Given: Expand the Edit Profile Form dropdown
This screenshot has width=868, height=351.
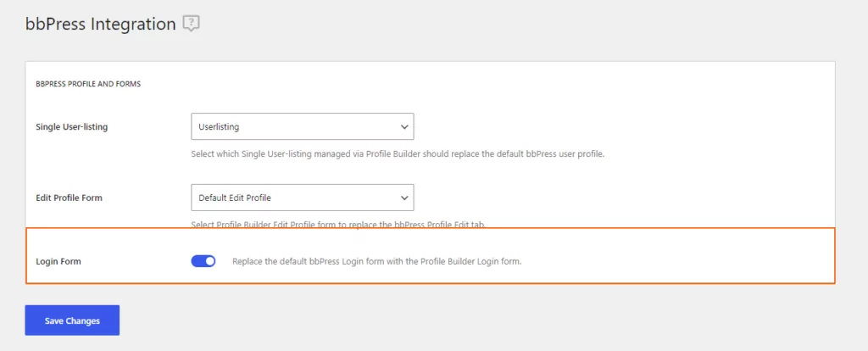Looking at the screenshot, I should [x=303, y=198].
